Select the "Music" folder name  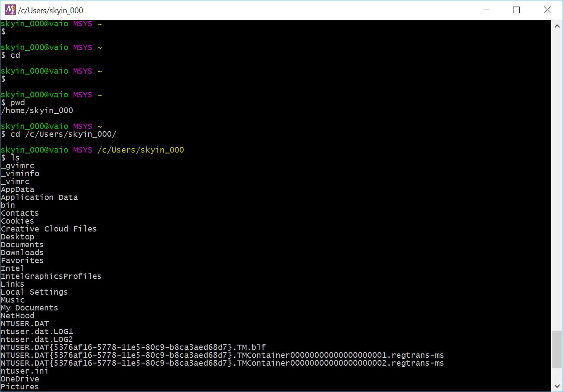(12, 299)
